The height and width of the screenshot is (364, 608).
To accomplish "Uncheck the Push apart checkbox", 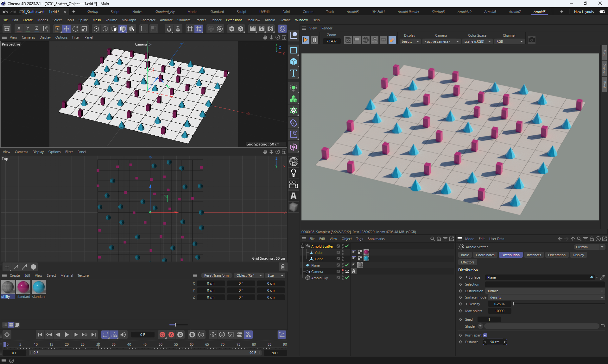I will tap(485, 335).
